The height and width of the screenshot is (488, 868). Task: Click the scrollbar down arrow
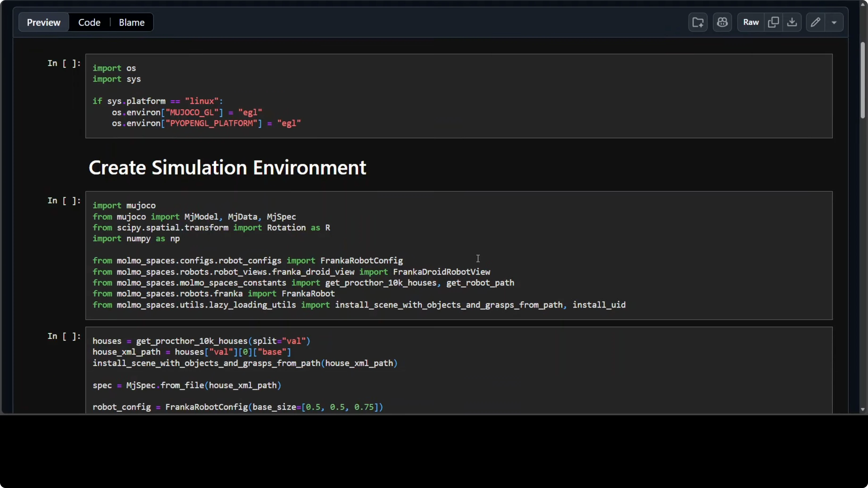(863, 409)
